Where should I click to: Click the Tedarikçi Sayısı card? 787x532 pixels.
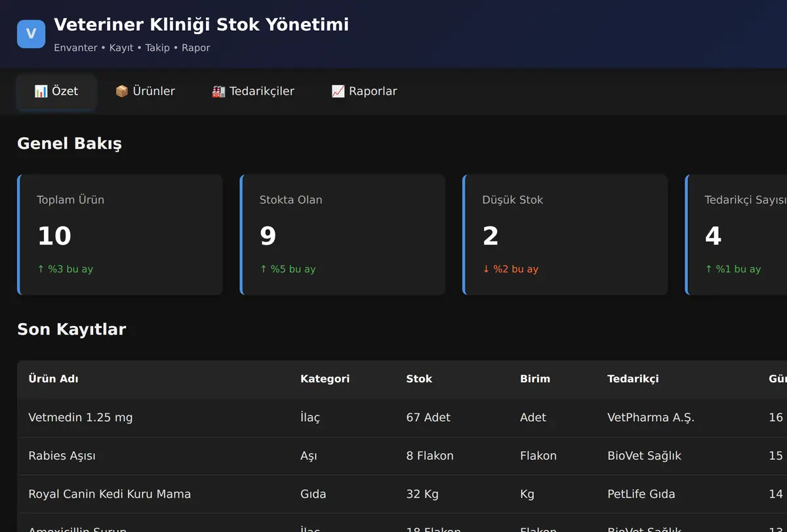click(736, 235)
